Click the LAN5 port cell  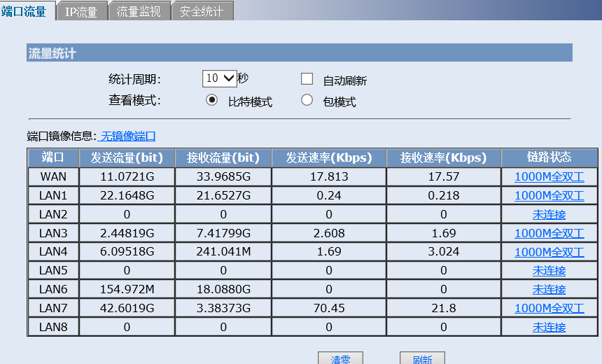pos(53,271)
